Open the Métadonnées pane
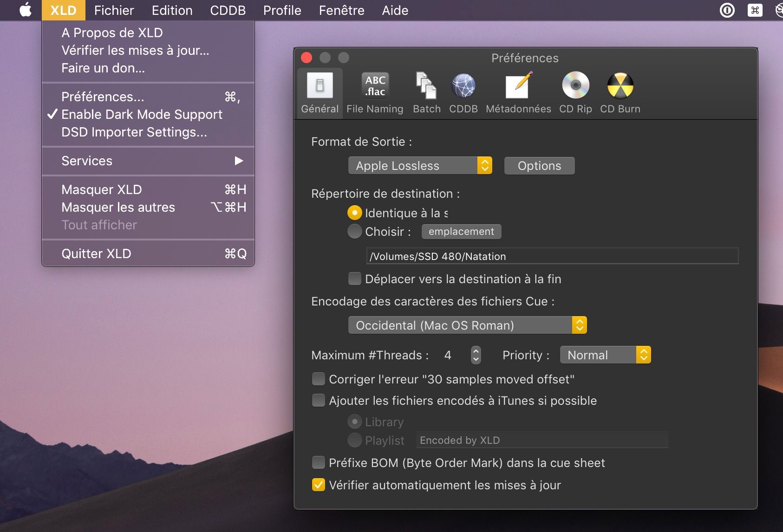 [518, 92]
